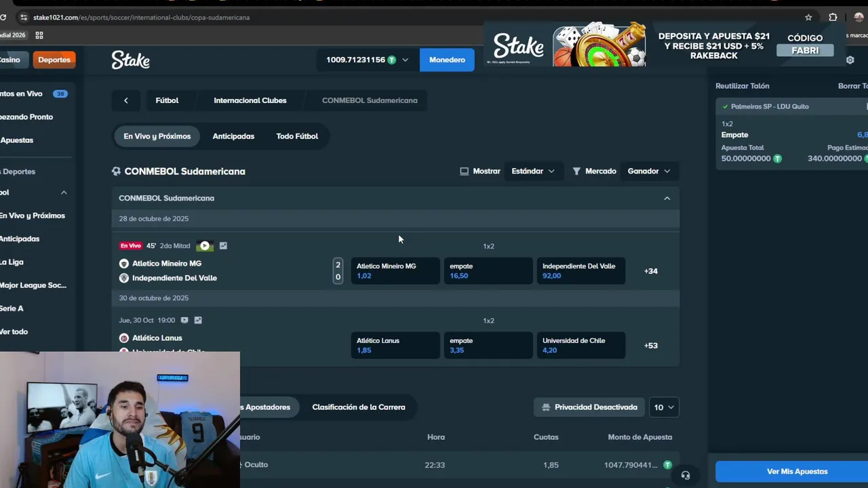
Task: Click Ver todo in sidebar
Action: coord(14,331)
